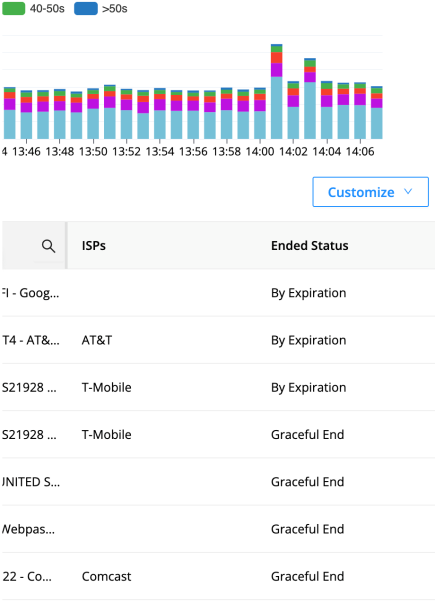This screenshot has height=602, width=435.
Task: Click the search magnifier icon in table header
Action: click(x=48, y=246)
